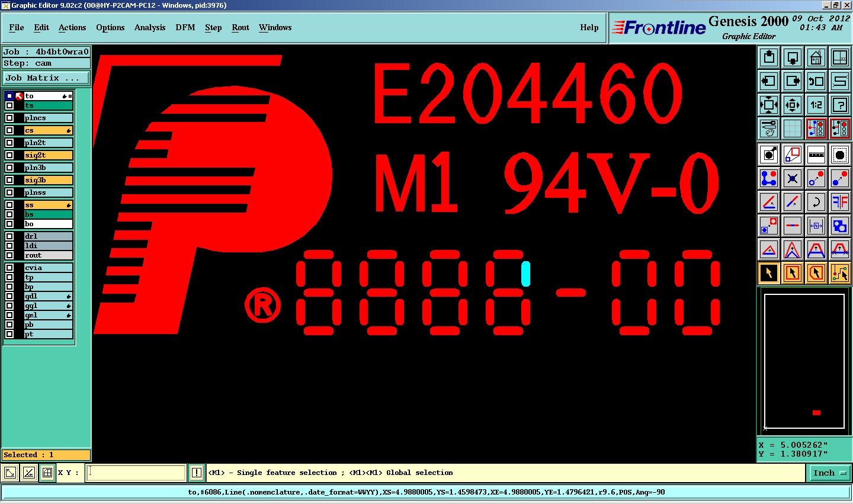Click the dotted outline pad icon

pos(840,155)
